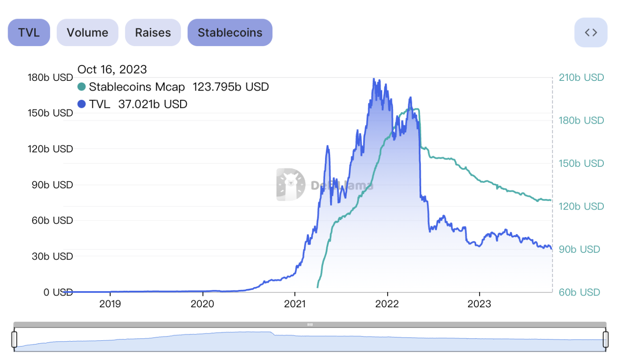This screenshot has height=364, width=617.
Task: Click the 2022 x-axis label
Action: tap(387, 304)
